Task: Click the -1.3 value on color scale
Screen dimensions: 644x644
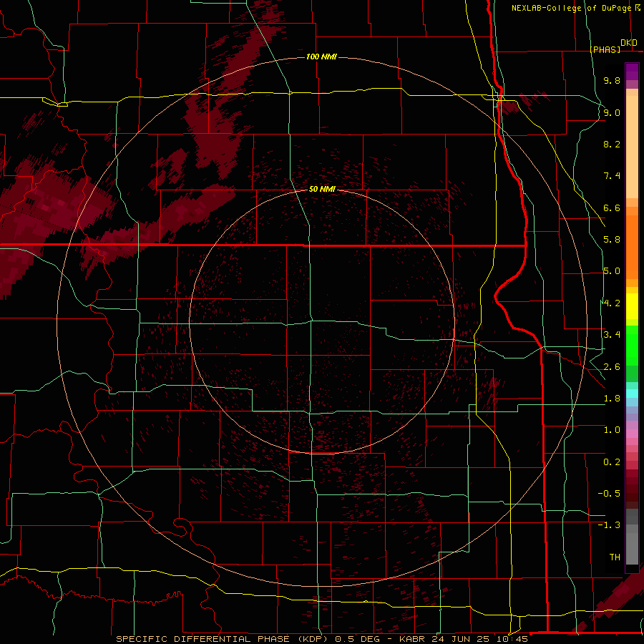Action: (x=609, y=525)
